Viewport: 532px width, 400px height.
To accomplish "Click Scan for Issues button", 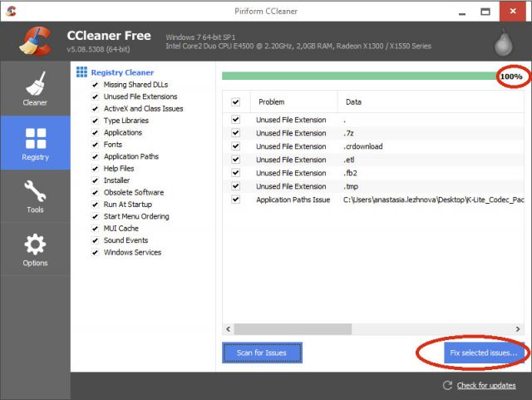I will click(263, 353).
